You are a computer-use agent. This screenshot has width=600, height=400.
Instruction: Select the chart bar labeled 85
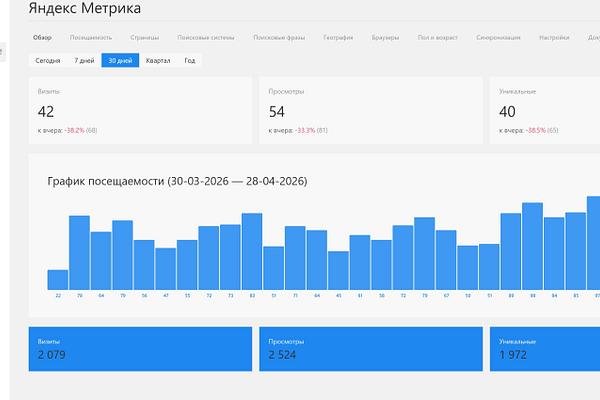click(x=576, y=251)
